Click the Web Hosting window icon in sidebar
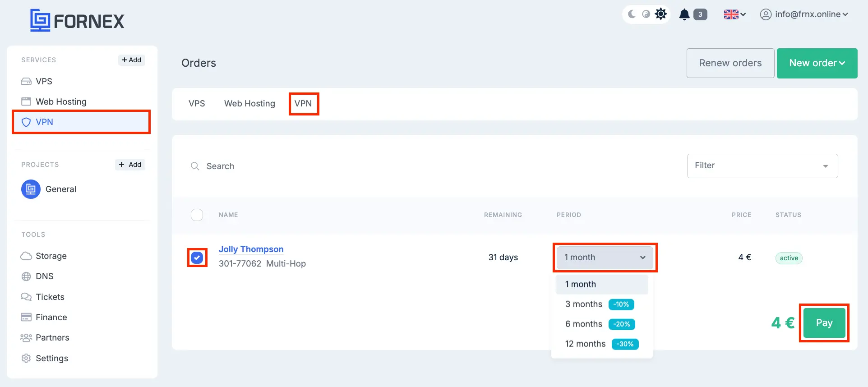The width and height of the screenshot is (868, 387). pyautogui.click(x=26, y=101)
